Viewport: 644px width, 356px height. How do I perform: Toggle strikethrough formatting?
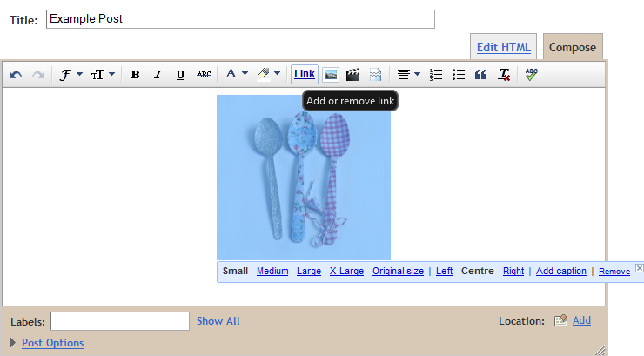point(204,75)
